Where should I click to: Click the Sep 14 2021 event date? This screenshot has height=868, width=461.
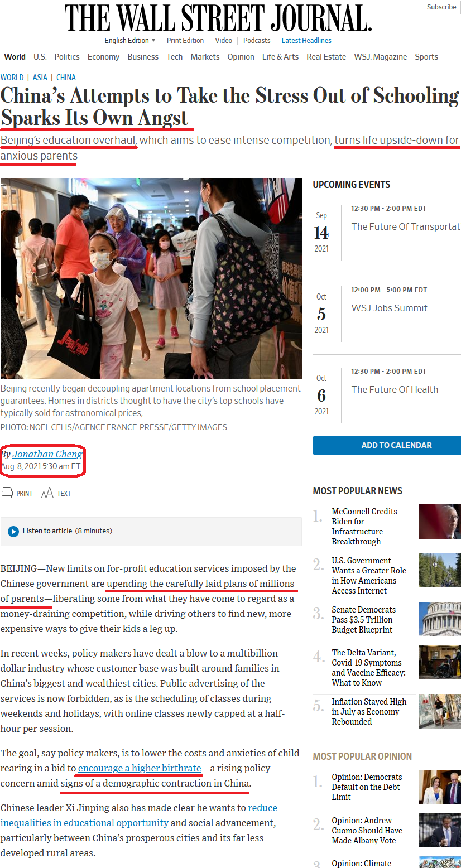(321, 232)
